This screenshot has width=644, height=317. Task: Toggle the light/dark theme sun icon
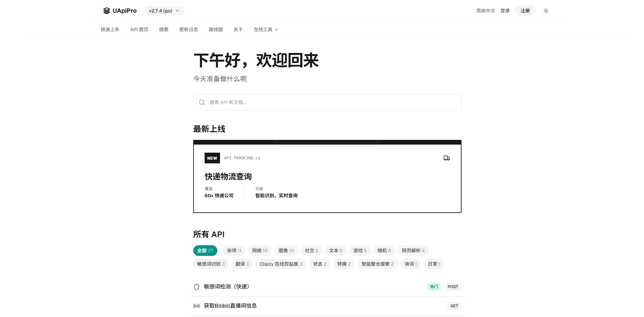(546, 11)
